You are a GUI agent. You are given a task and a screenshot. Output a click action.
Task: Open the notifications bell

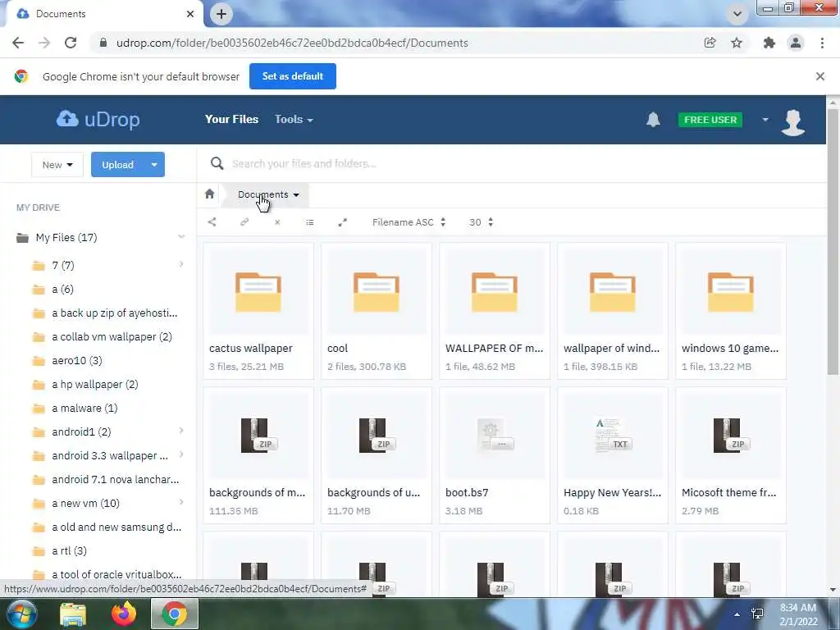pos(652,120)
